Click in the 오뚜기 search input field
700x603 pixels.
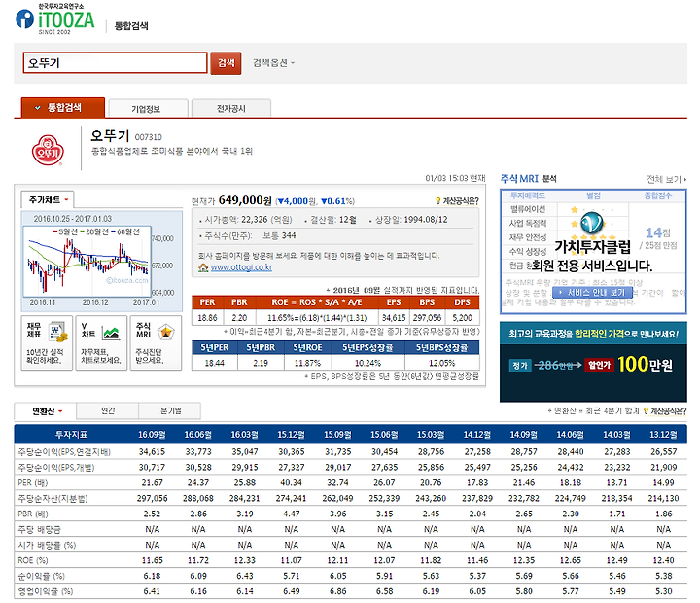(x=115, y=63)
